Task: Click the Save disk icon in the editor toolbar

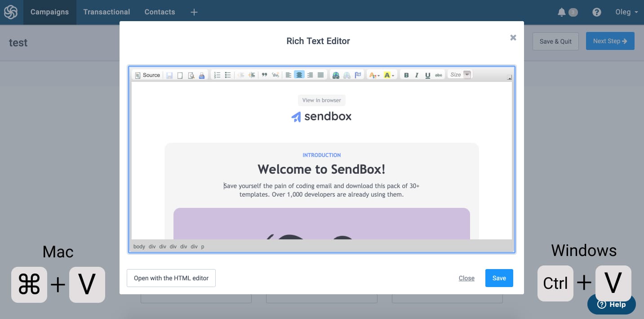Action: coord(169,75)
